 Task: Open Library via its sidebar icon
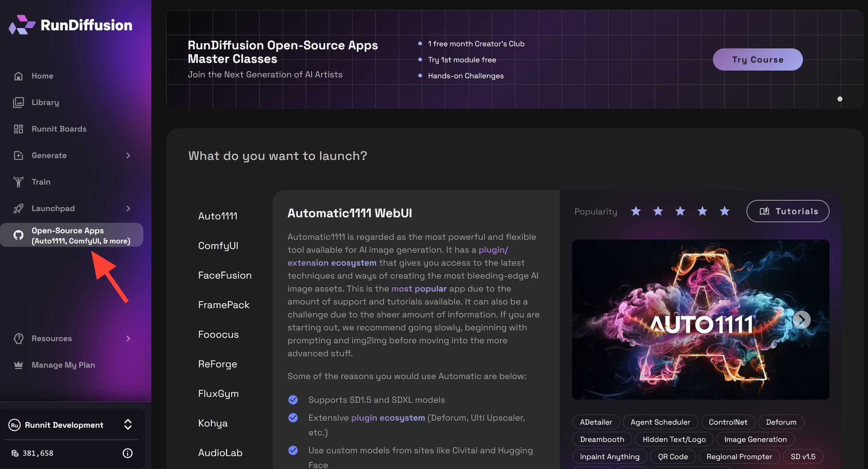pos(18,102)
